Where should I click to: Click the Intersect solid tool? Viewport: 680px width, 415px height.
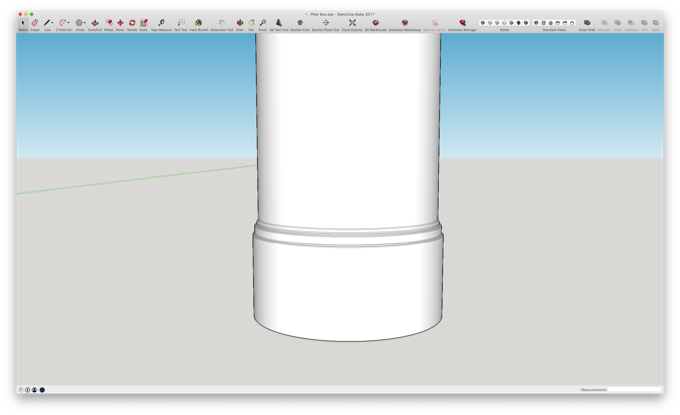[604, 23]
